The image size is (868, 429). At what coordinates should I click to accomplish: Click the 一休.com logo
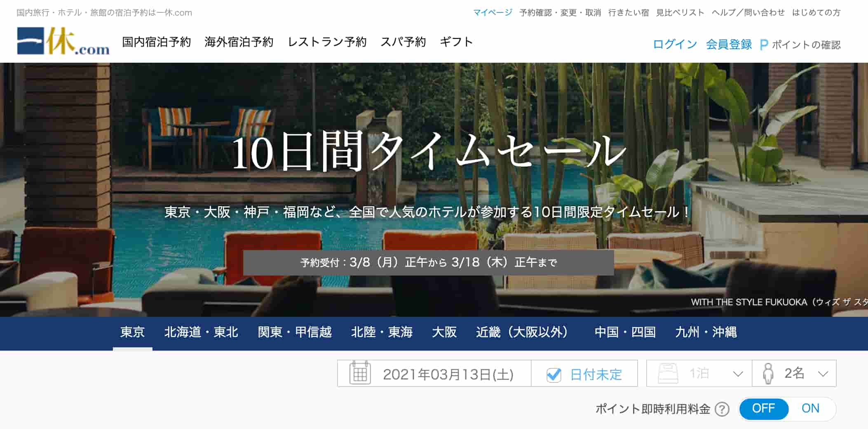(63, 41)
